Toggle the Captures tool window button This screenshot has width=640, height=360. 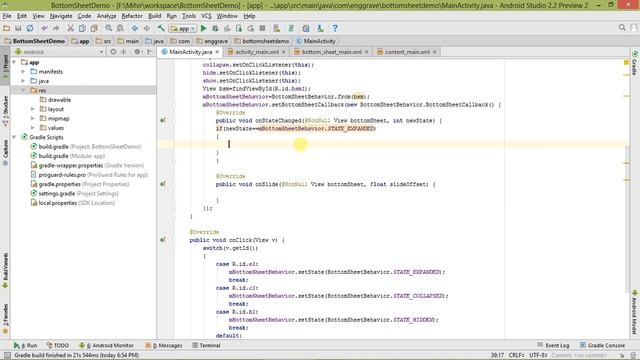[x=5, y=153]
